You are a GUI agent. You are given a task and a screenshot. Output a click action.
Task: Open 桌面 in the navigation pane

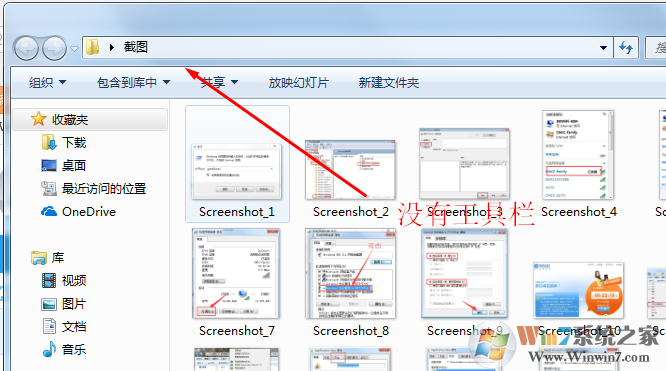click(x=74, y=165)
